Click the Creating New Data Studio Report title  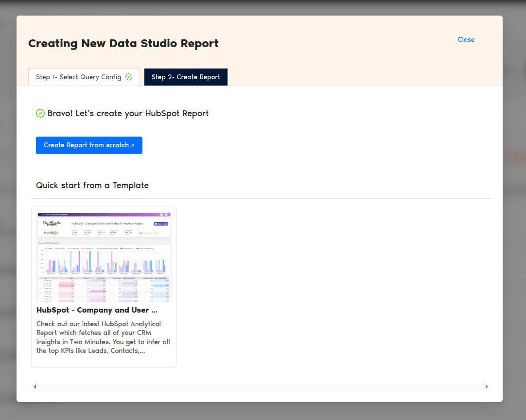123,44
